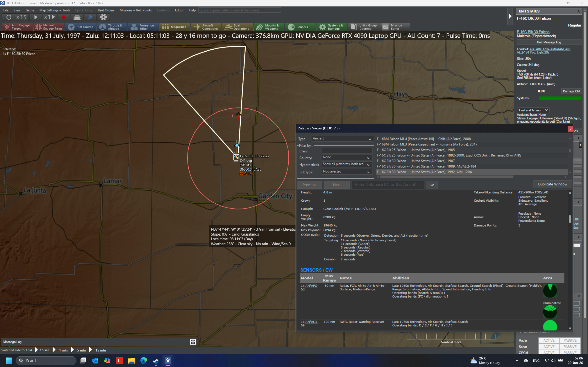
Task: Click the red record button
Action: 64,17
